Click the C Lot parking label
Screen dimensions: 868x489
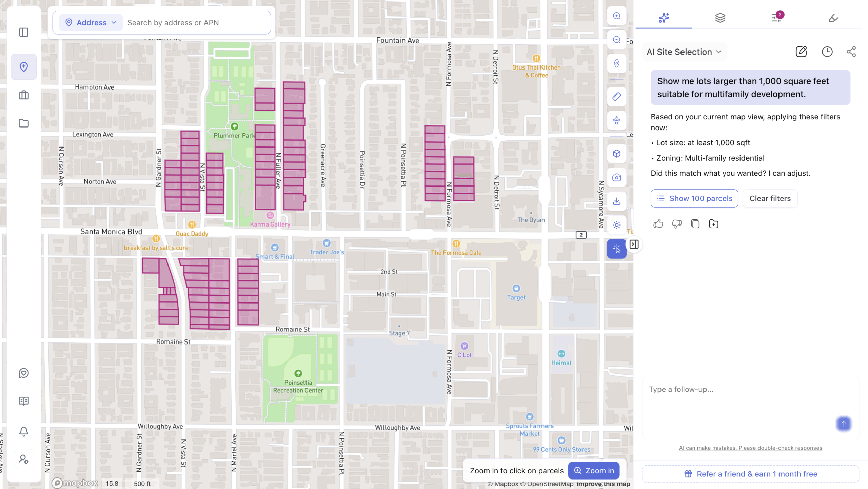pyautogui.click(x=464, y=355)
